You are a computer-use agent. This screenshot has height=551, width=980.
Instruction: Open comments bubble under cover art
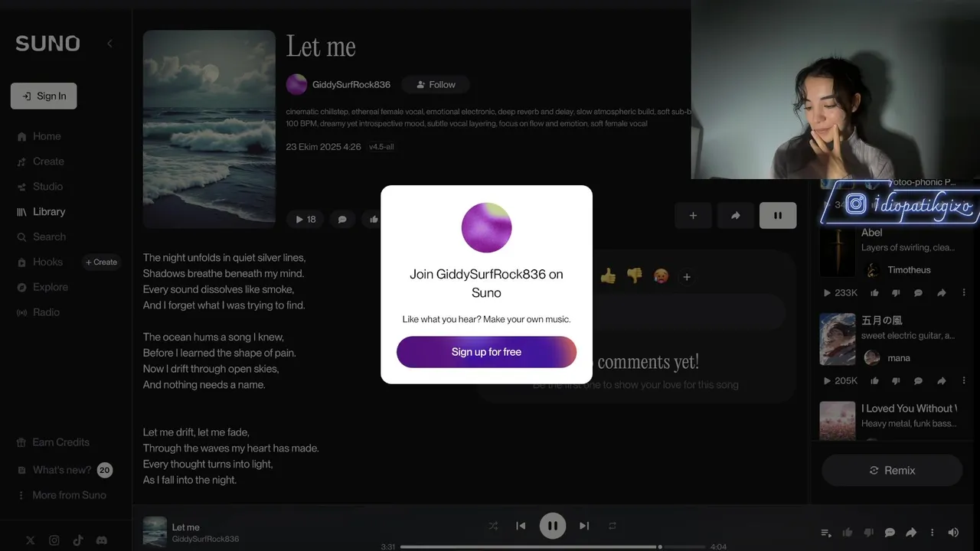click(342, 219)
